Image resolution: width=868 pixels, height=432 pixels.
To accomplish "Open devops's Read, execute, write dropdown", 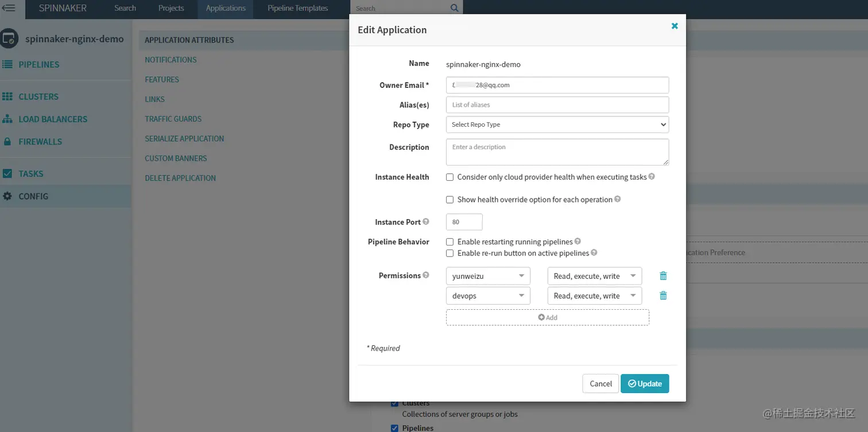I will 595,295.
